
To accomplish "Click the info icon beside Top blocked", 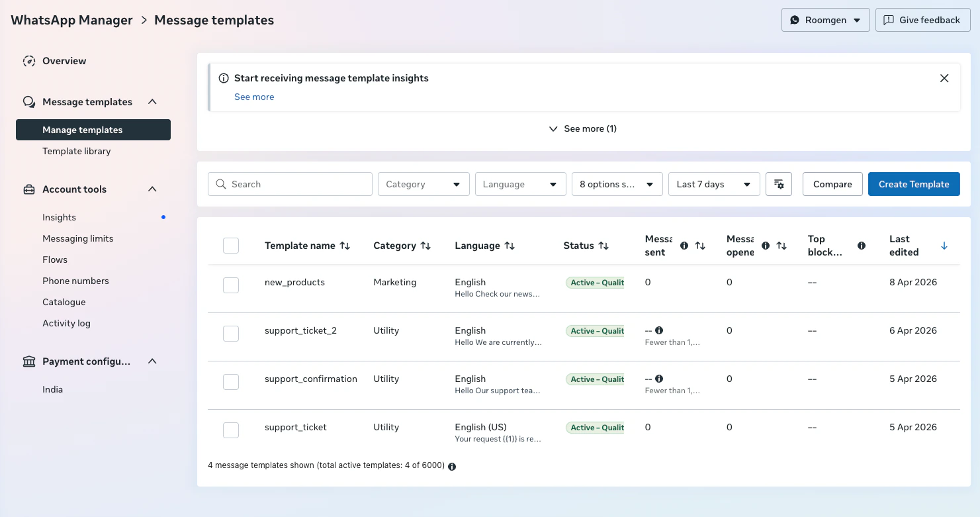I will [862, 246].
